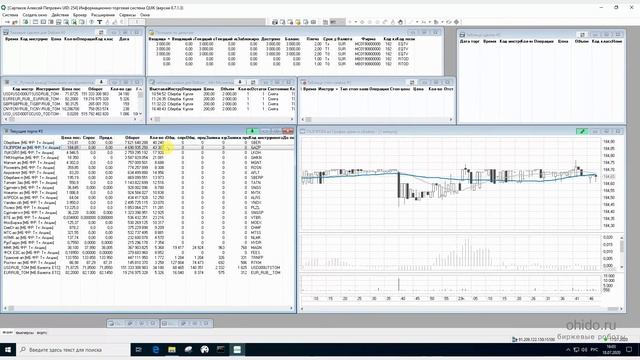Viewport: 640px width, 360px height.
Task: Click the second minimized window button at bottom
Action: click(x=186, y=323)
